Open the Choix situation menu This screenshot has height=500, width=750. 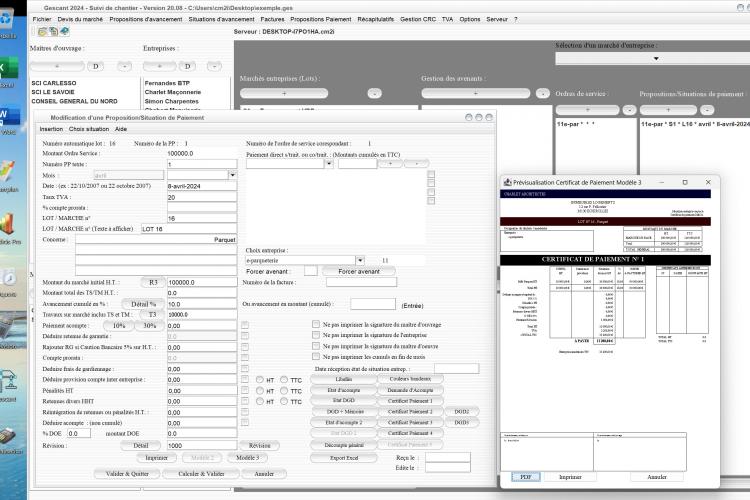(x=88, y=129)
